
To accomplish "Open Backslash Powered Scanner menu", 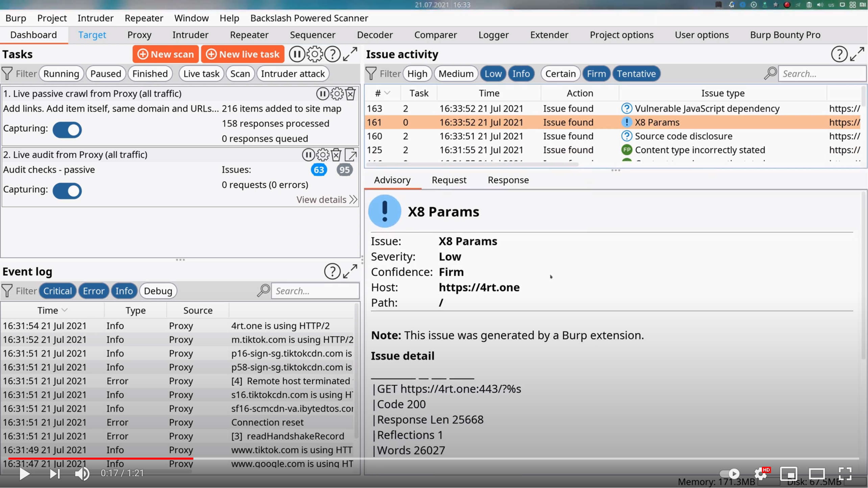I will pyautogui.click(x=309, y=18).
